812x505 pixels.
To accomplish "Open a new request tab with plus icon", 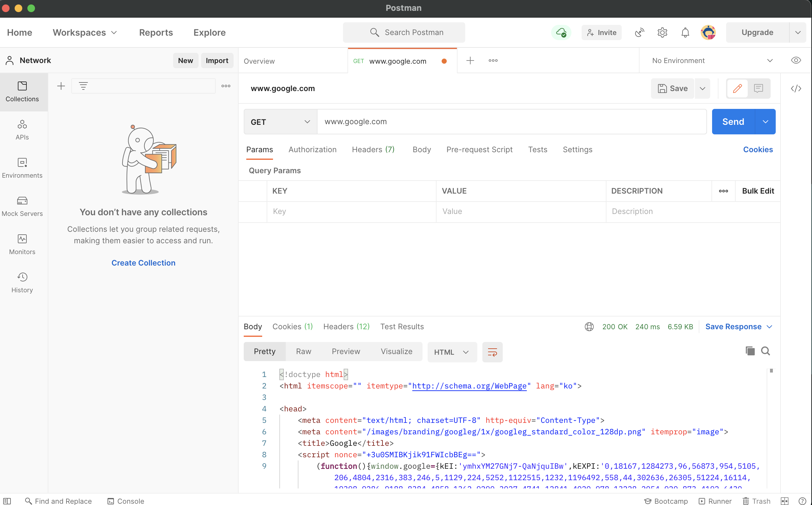I will click(x=470, y=60).
